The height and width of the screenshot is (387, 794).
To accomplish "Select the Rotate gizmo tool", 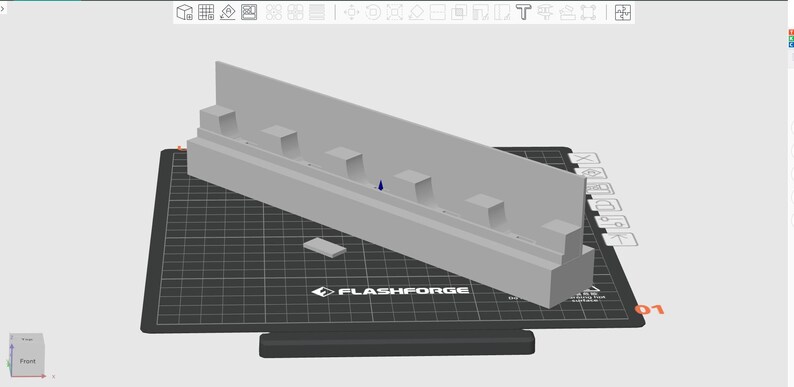I will [x=373, y=12].
